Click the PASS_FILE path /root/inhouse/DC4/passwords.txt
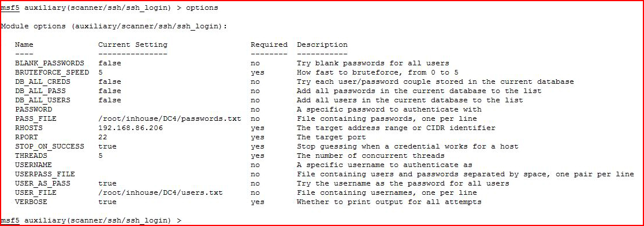 [x=169, y=118]
